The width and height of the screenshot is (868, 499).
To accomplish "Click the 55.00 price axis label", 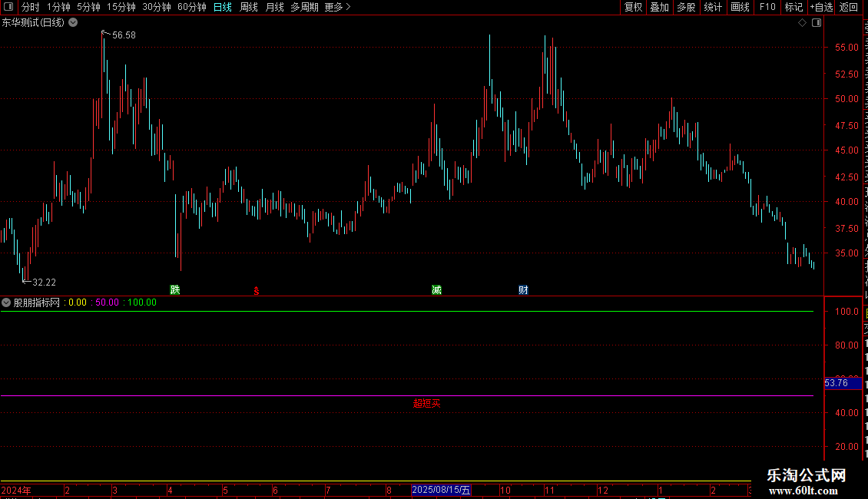I will [846, 48].
